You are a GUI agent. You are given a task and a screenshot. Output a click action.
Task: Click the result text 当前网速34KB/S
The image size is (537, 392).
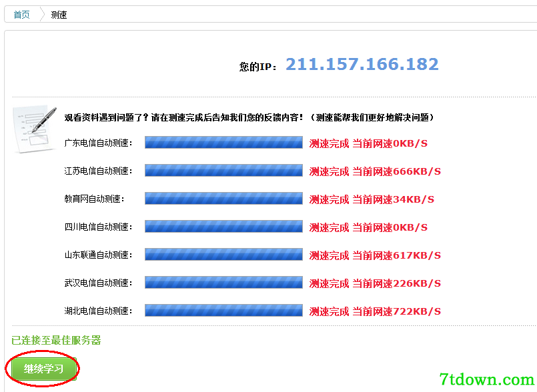pyautogui.click(x=393, y=199)
